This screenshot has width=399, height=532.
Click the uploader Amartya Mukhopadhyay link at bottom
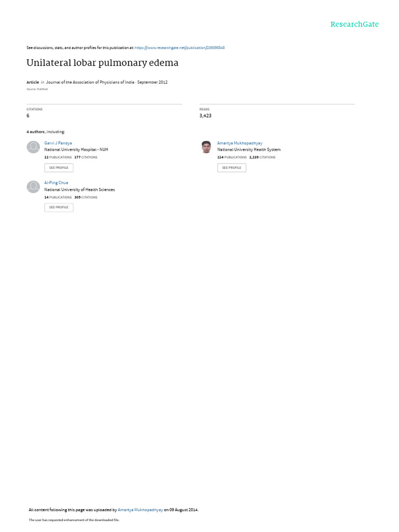(x=140, y=510)
